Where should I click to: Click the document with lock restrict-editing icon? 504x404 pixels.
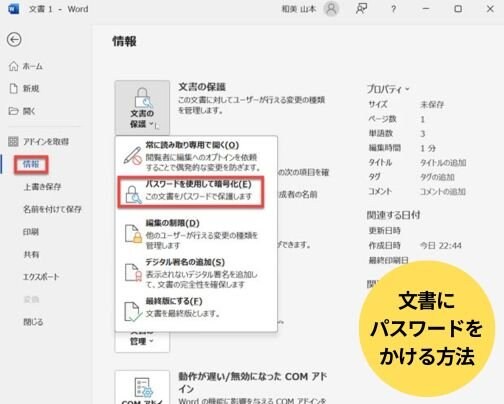click(x=133, y=234)
